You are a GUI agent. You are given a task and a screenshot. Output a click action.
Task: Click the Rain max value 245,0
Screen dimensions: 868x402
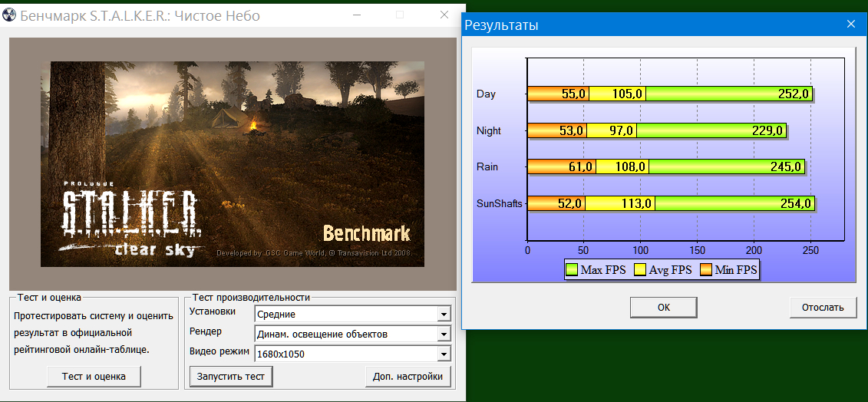click(x=786, y=166)
